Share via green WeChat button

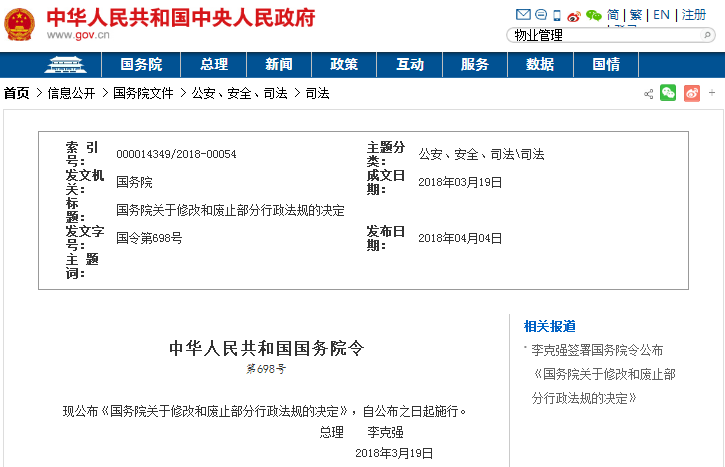tap(668, 93)
